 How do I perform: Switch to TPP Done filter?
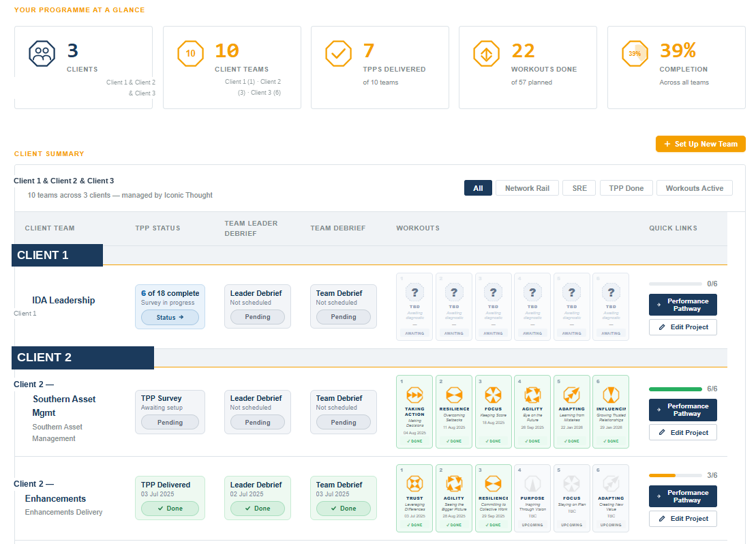[626, 188]
